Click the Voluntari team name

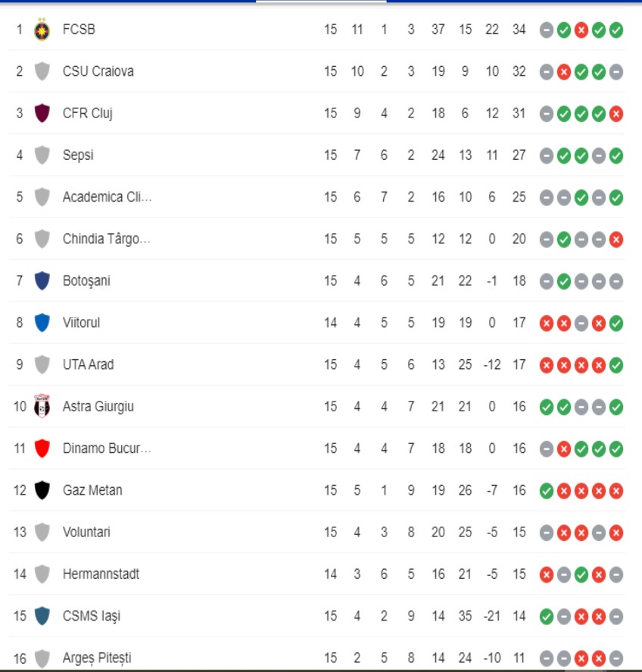[x=86, y=532]
